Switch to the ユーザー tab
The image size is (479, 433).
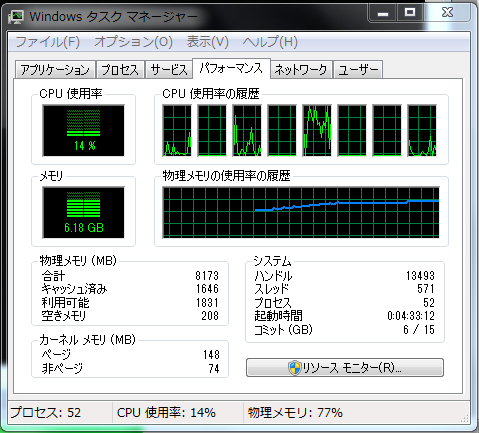click(358, 70)
